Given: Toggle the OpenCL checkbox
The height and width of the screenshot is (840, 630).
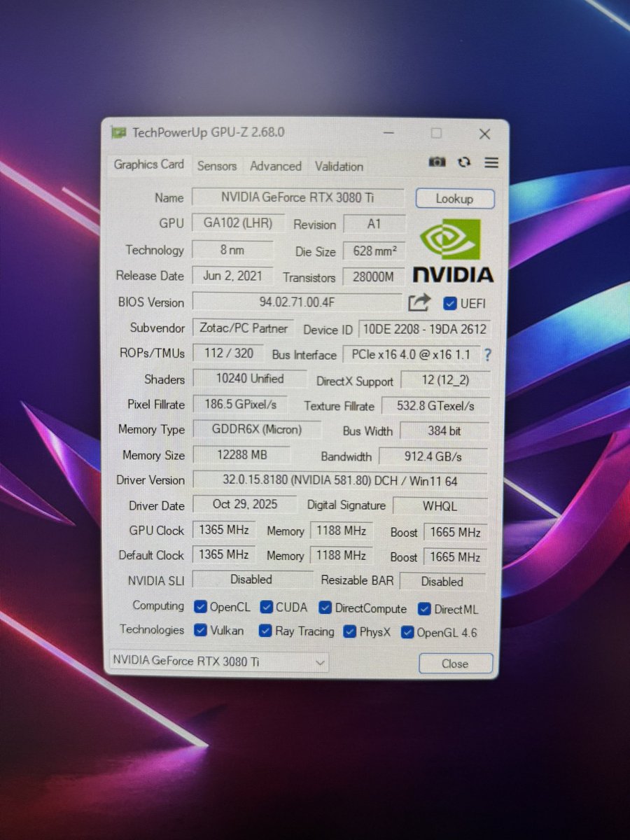Looking at the screenshot, I should (x=200, y=607).
